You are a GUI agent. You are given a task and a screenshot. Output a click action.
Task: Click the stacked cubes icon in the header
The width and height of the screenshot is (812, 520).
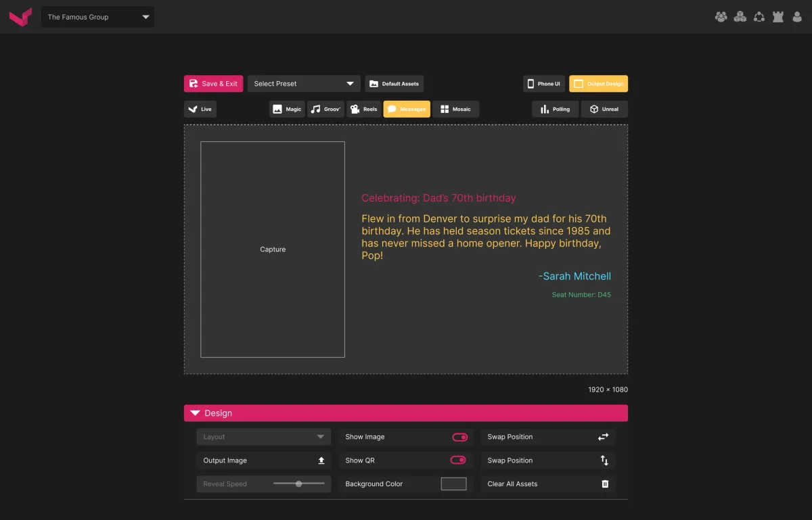tap(740, 17)
